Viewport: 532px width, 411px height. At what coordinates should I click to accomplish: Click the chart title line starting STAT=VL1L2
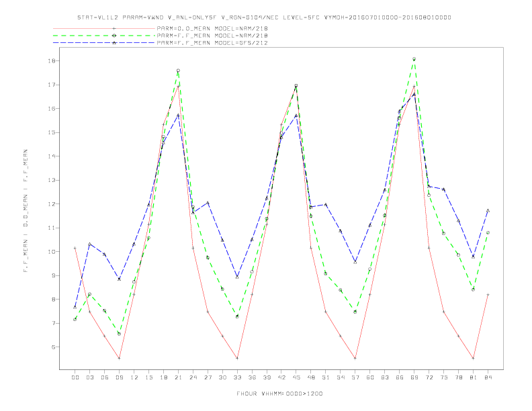pyautogui.click(x=264, y=17)
